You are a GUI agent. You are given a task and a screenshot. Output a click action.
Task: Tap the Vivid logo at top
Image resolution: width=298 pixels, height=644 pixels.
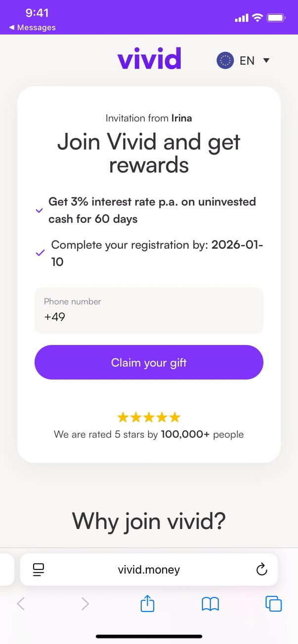[149, 59]
